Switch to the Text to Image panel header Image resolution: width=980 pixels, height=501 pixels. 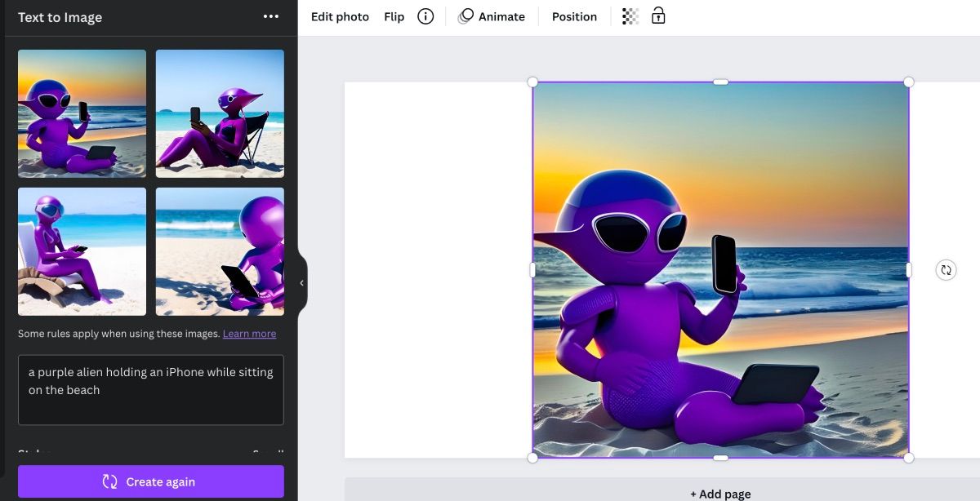pyautogui.click(x=60, y=16)
